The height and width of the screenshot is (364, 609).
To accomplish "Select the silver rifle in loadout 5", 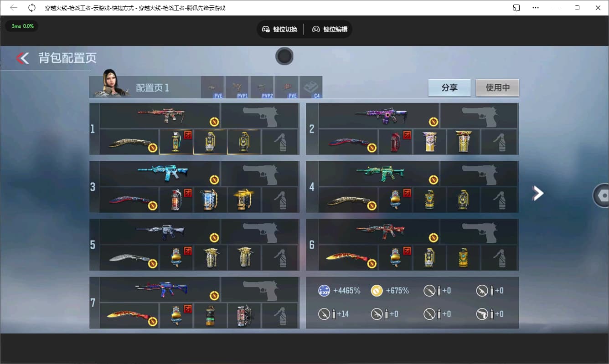I will click(160, 231).
